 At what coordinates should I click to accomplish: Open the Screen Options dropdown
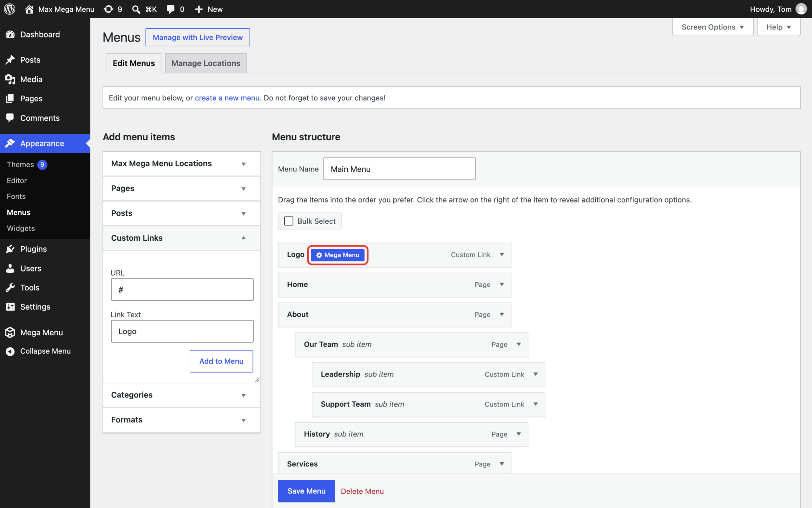713,27
